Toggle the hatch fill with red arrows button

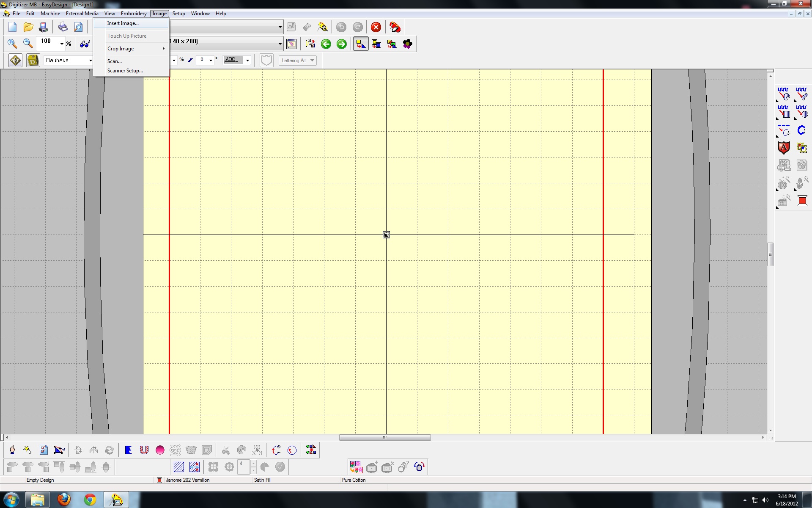pyautogui.click(x=195, y=467)
